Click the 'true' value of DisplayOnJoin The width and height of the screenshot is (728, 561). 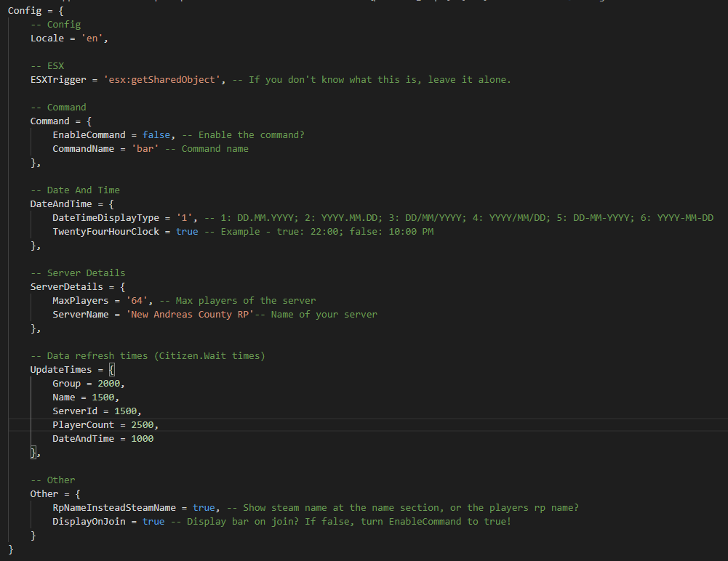pos(153,522)
